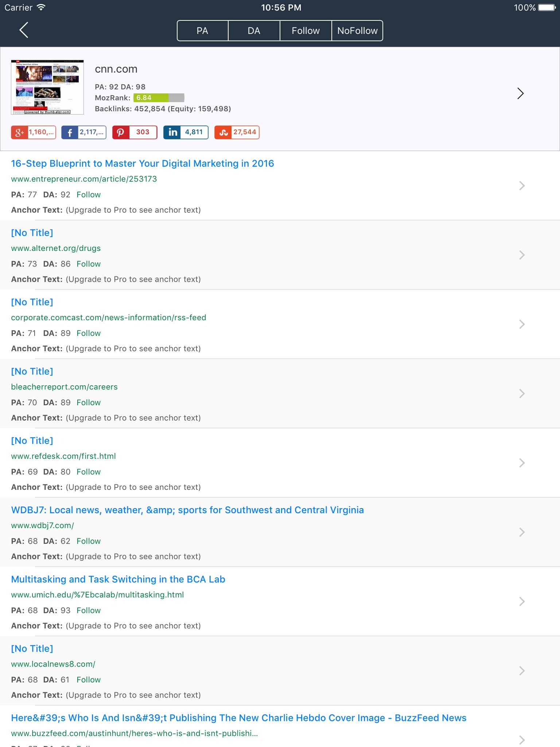Filter by NoFollow links tab

tap(357, 31)
